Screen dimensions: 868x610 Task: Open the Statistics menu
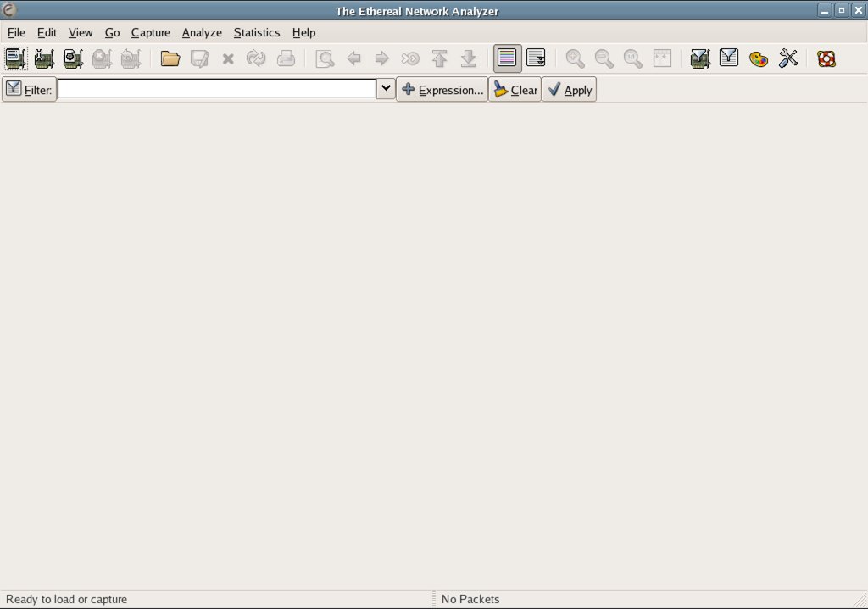(x=257, y=32)
